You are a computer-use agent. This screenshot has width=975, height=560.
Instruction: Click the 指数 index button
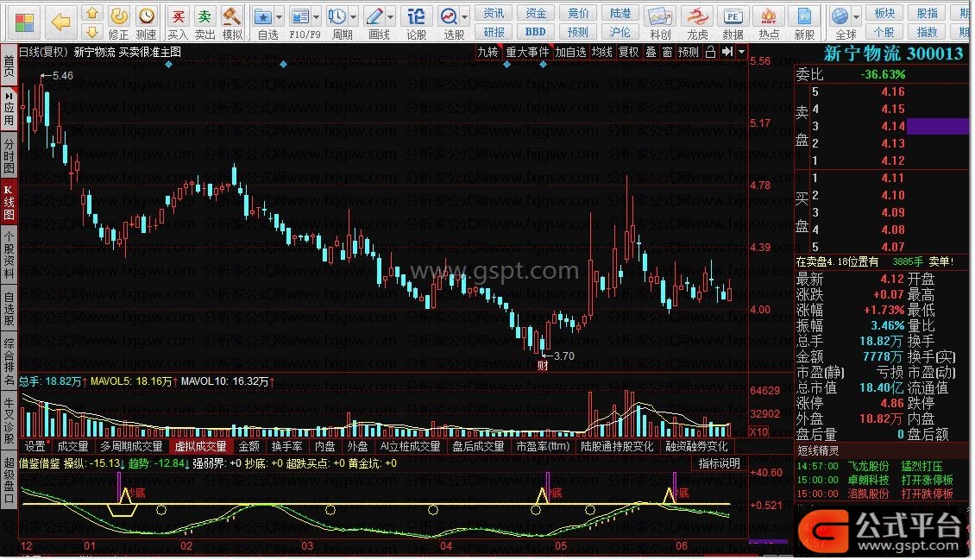point(928,32)
